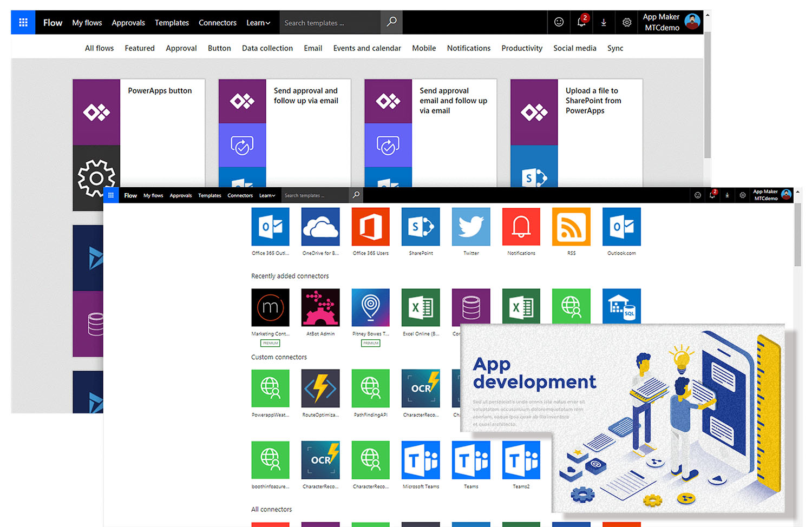Viewport: 812px width, 527px height.
Task: Select Productivity template category
Action: click(522, 48)
